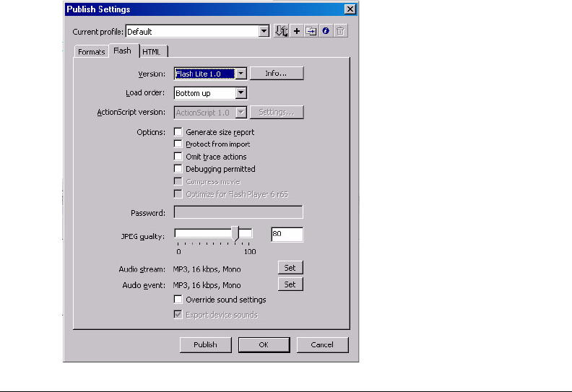This screenshot has height=392, width=572.
Task: Switch to the Formats tab
Action: pos(91,52)
